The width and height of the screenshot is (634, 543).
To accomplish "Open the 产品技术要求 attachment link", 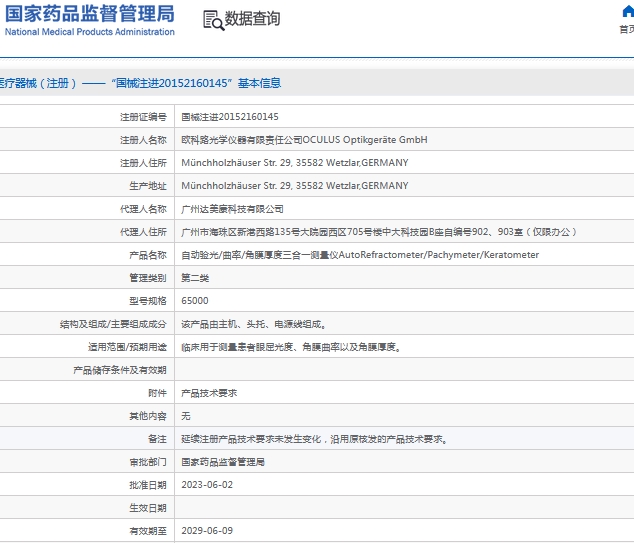I will click(209, 393).
